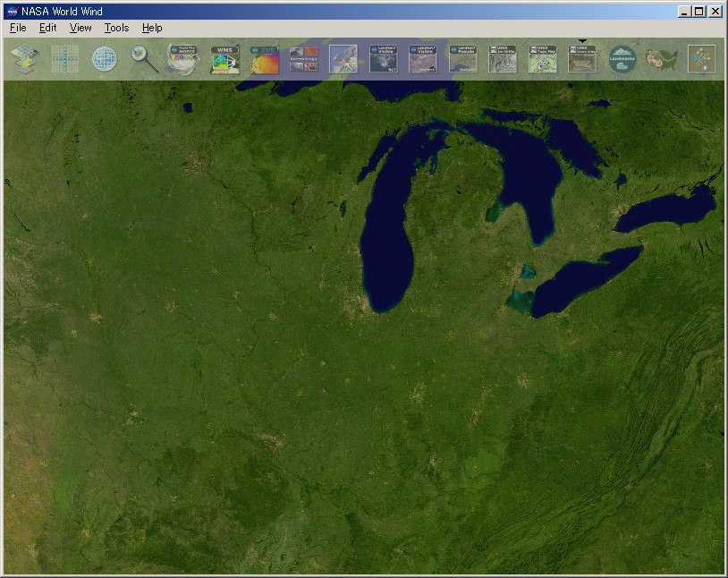Open the Layer Manager
The width and height of the screenshot is (728, 578).
coord(24,58)
